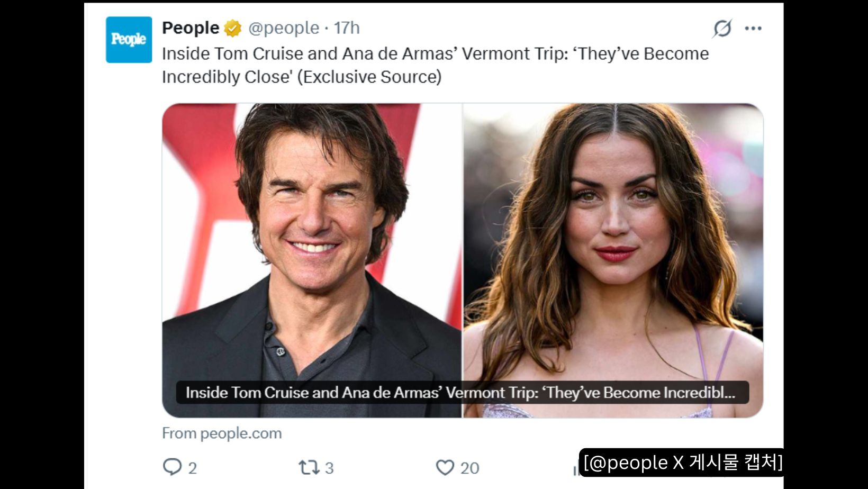Click the tweet text about Vermont Trip

click(x=435, y=65)
